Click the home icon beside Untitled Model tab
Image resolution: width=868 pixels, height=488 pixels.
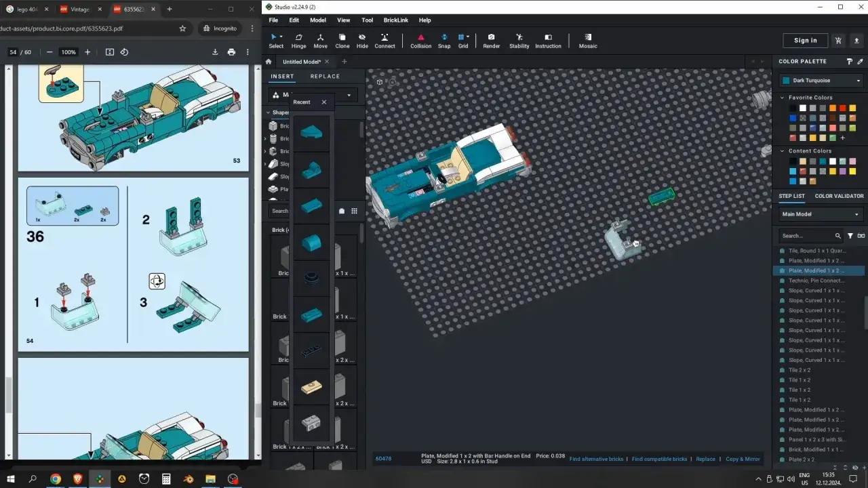(x=269, y=62)
